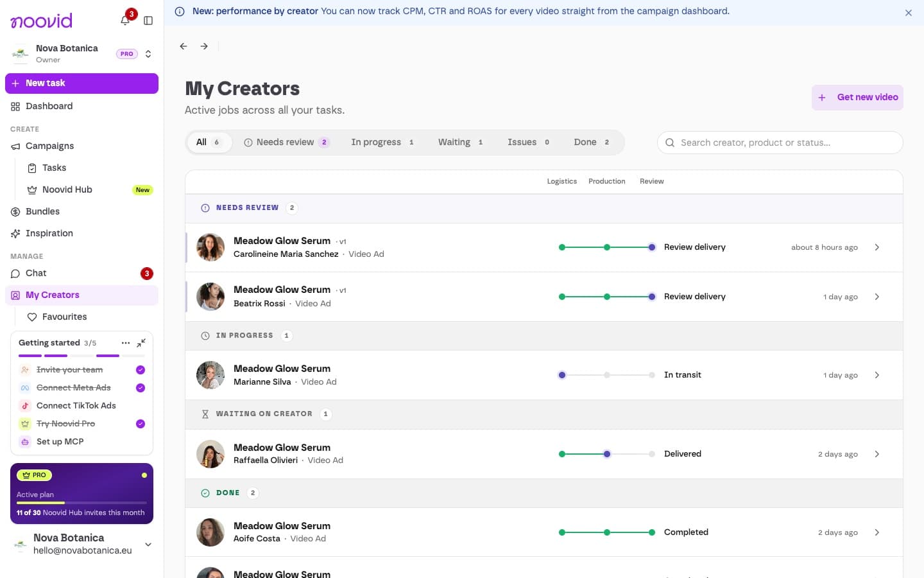The image size is (924, 578).
Task: Click Raffaella Olivieri's progress tracker
Action: coord(607,454)
